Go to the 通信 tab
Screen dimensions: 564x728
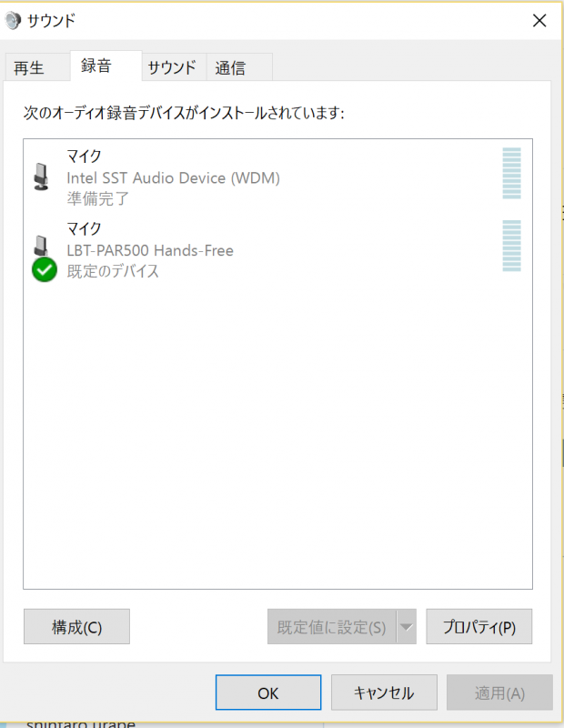coord(239,67)
